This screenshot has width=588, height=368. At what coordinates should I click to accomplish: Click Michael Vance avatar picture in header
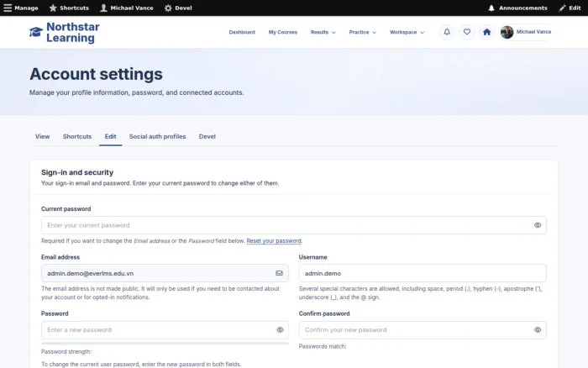point(507,32)
